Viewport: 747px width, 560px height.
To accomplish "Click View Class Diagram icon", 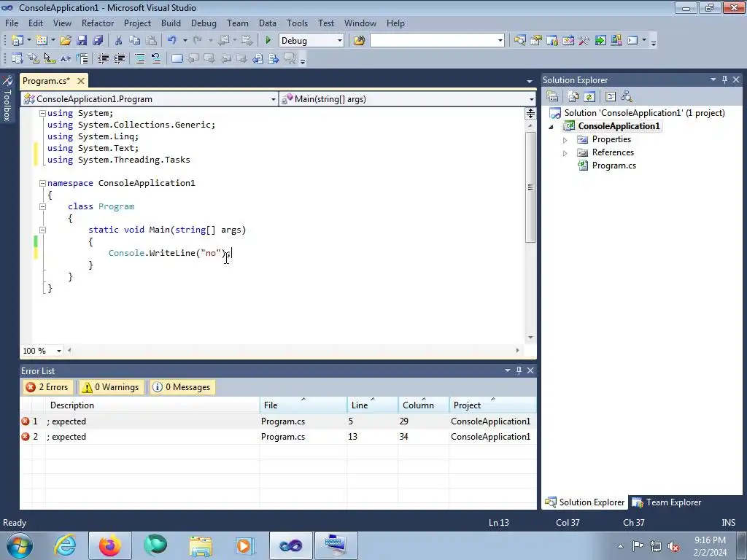I will (x=627, y=97).
